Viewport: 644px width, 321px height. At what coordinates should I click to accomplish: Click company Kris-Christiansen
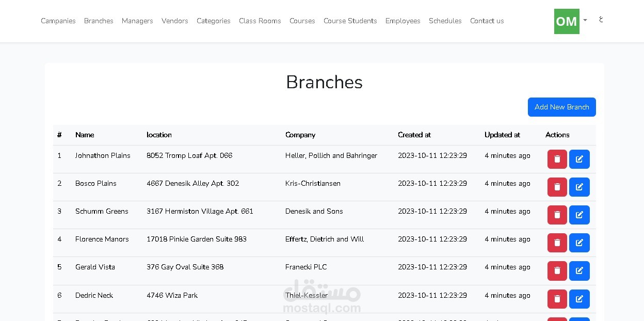313,183
